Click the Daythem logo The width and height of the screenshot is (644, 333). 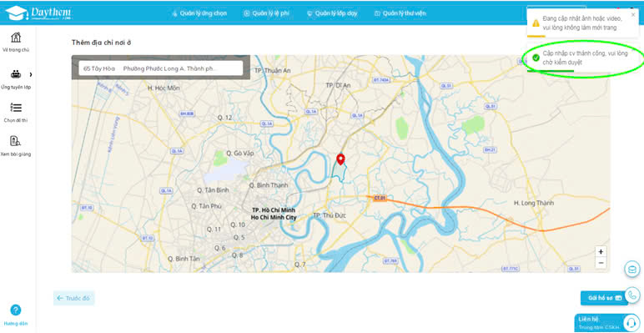click(x=38, y=13)
